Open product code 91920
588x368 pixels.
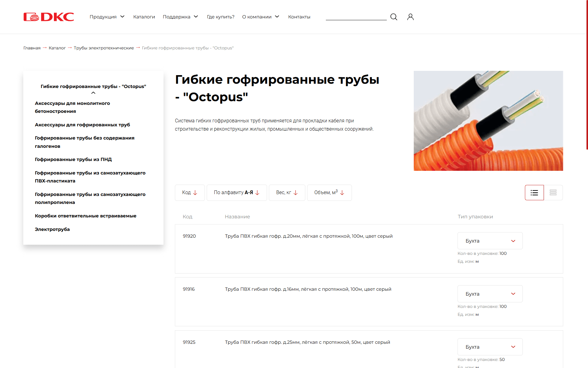tap(189, 236)
